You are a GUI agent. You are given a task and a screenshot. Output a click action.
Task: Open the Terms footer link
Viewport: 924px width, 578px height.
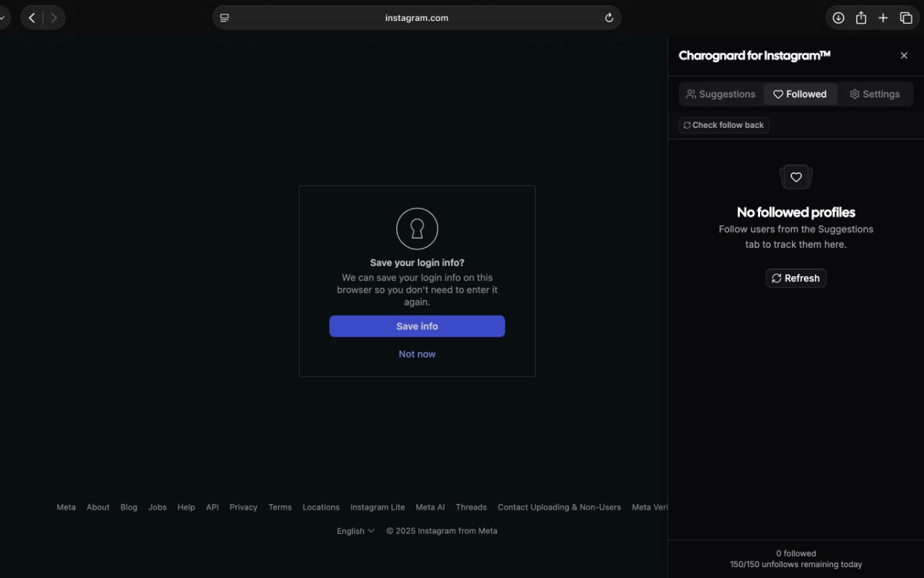pyautogui.click(x=280, y=507)
